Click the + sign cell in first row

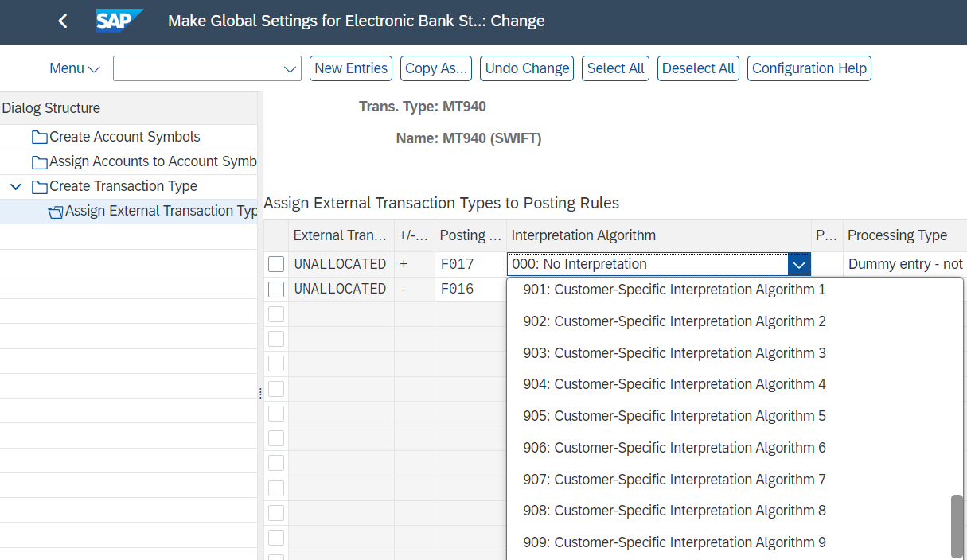coord(414,264)
